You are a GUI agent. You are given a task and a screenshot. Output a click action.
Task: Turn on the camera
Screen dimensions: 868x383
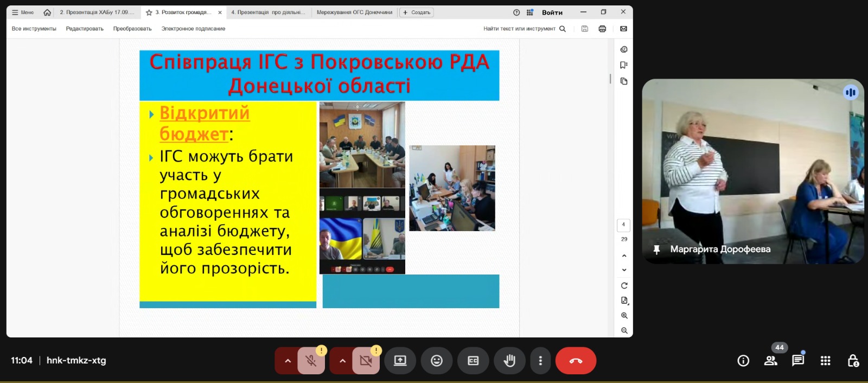[x=366, y=361]
